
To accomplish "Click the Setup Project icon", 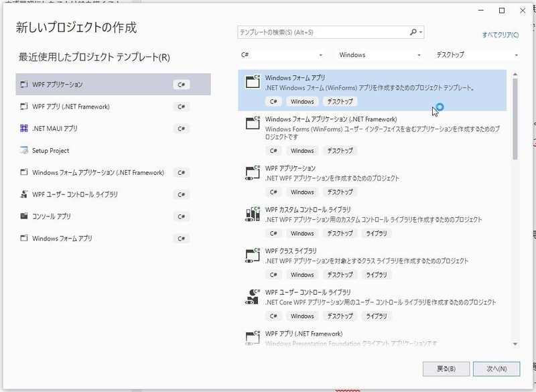I will (24, 150).
